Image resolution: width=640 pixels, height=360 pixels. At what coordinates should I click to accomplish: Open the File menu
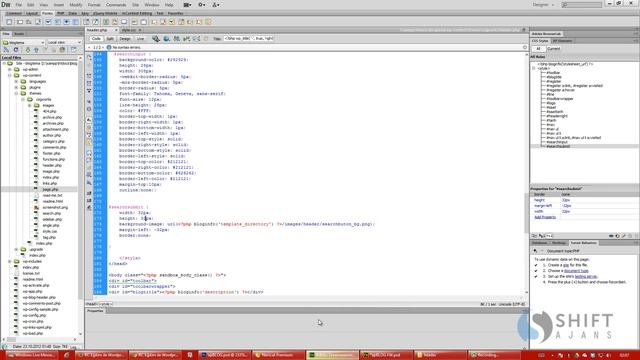(x=19, y=5)
